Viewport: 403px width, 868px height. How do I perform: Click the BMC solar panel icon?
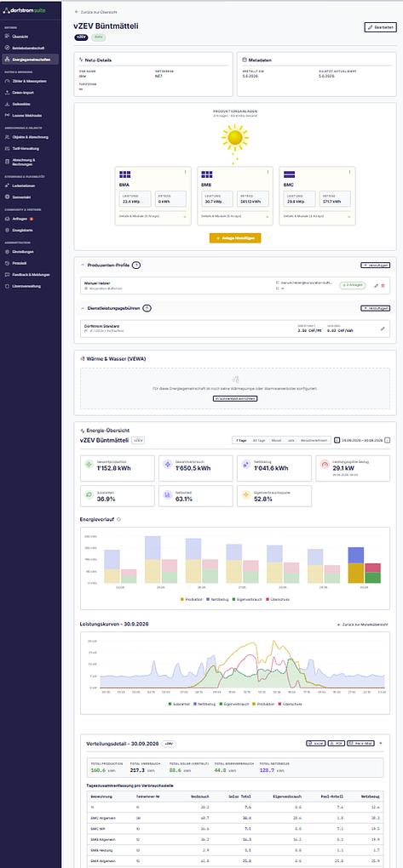[x=289, y=174]
